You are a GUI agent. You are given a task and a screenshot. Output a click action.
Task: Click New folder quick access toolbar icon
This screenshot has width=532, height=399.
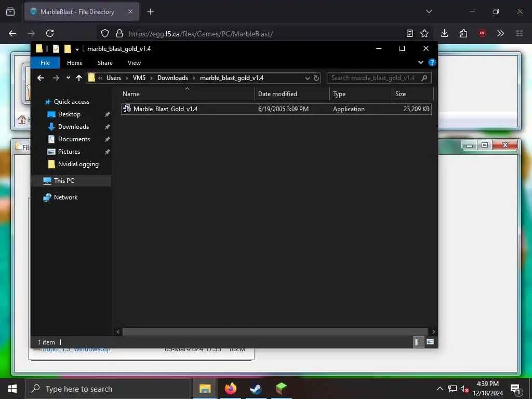[68, 49]
